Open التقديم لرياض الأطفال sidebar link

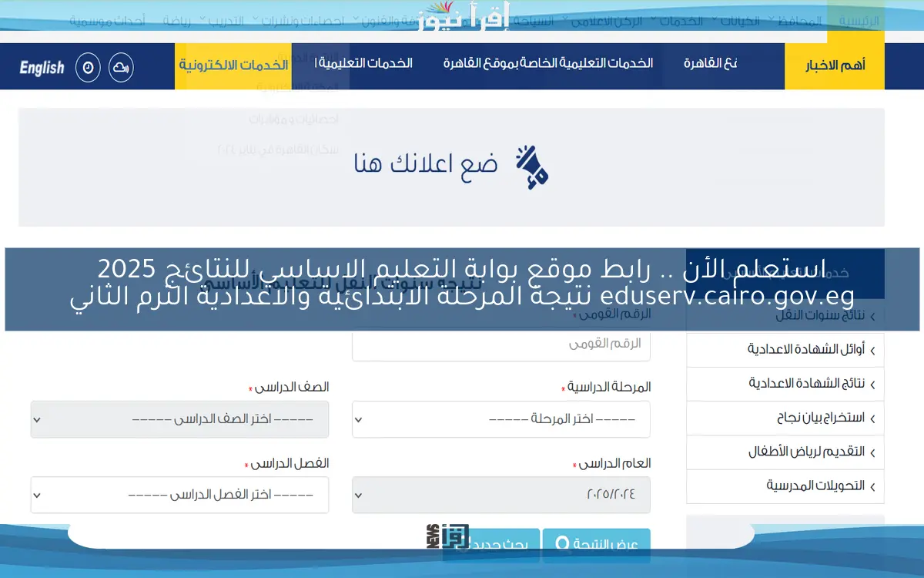pyautogui.click(x=785, y=452)
